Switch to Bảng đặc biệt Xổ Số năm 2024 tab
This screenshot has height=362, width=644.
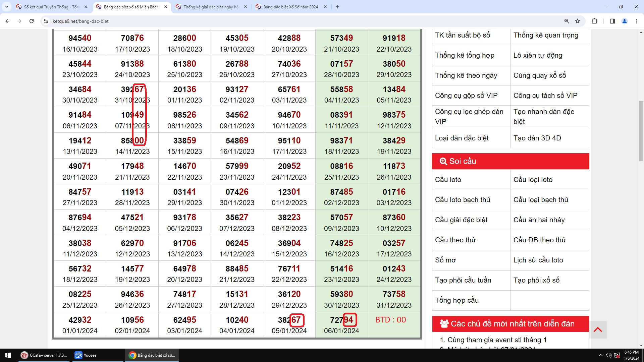pos(290,7)
